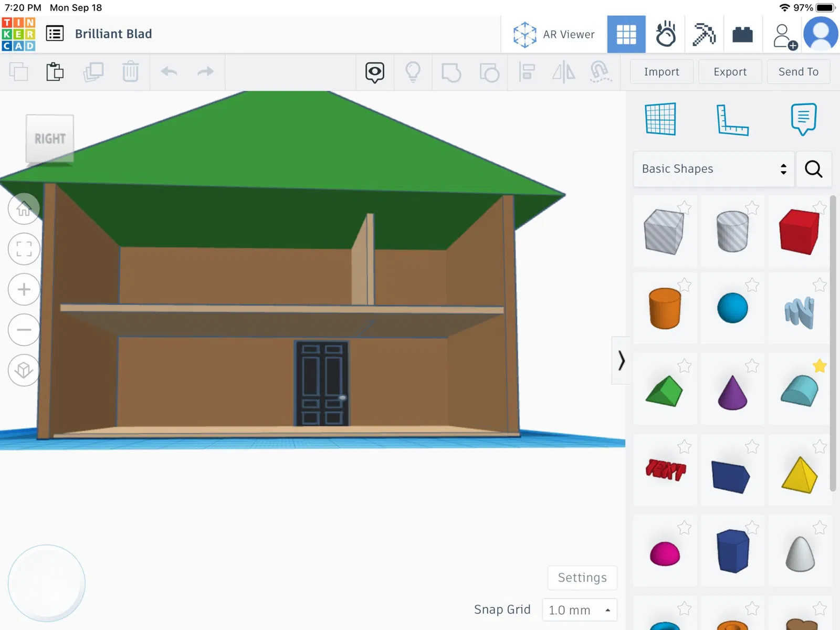The height and width of the screenshot is (630, 840).
Task: Click the Settings button
Action: (x=582, y=577)
